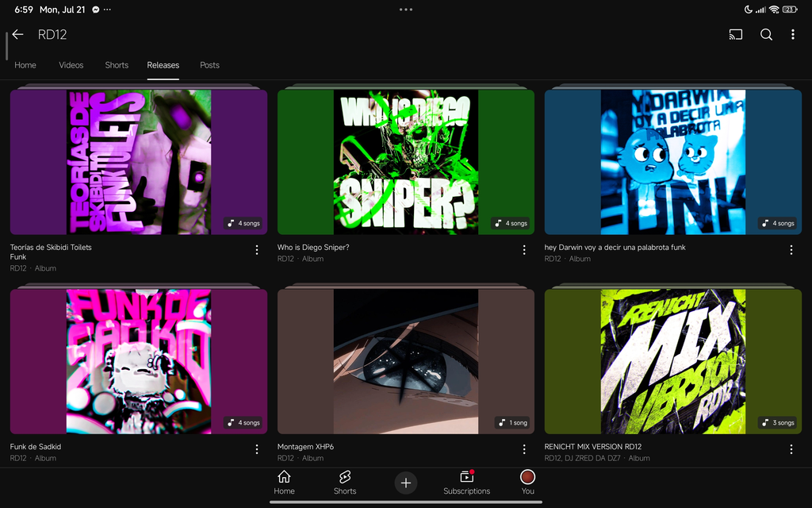Tap the Wi-Fi icon in status bar
This screenshot has height=508, width=812.
click(774, 10)
